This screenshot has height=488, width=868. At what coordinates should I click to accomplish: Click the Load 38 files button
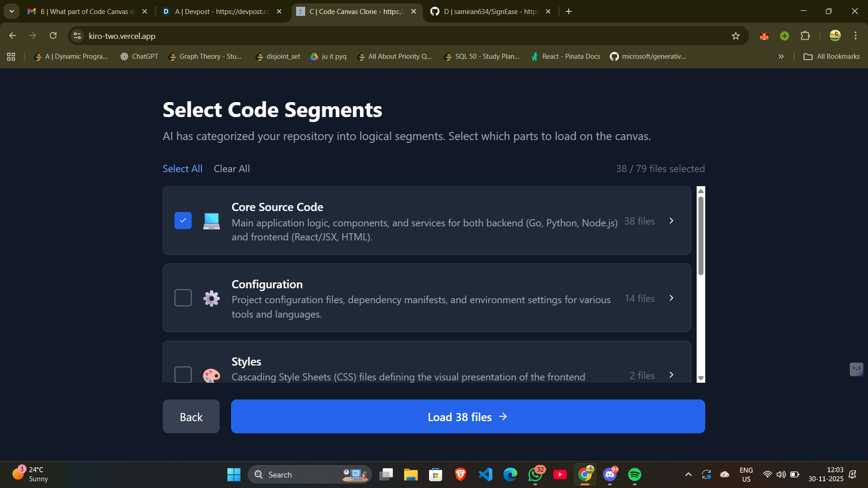[467, 417]
